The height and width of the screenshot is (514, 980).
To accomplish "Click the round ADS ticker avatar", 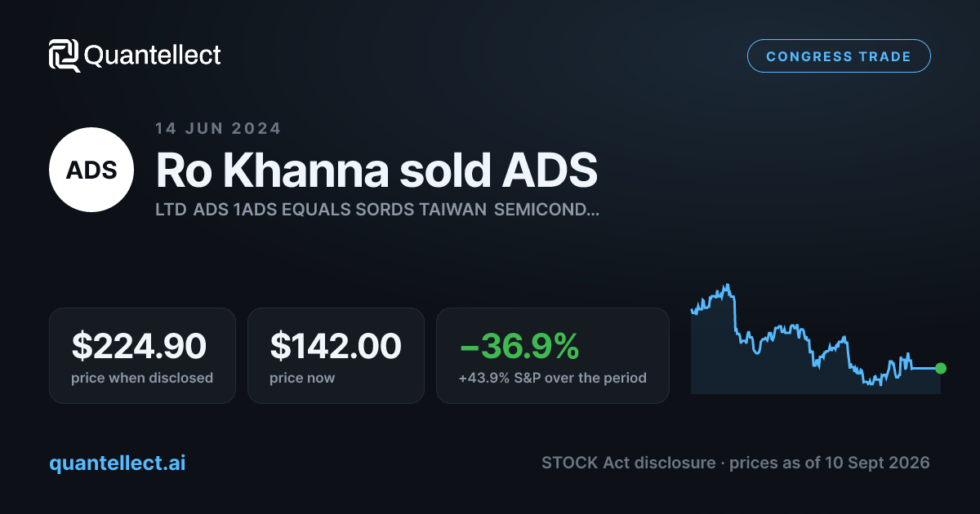I will pyautogui.click(x=91, y=170).
